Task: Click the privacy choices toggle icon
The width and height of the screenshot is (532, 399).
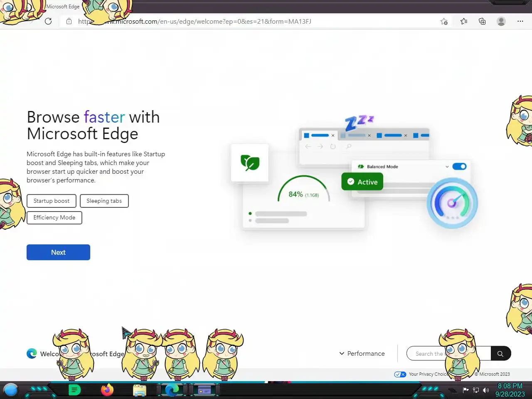Action: tap(400, 374)
